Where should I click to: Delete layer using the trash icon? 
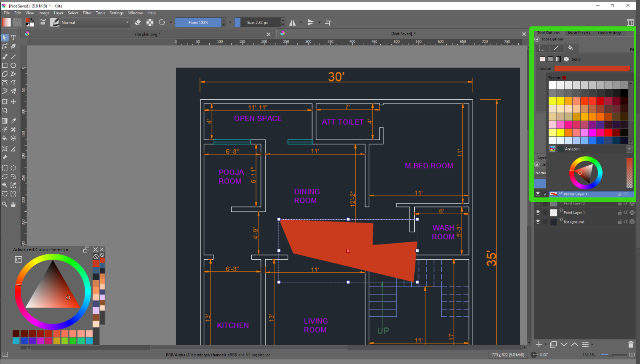(x=630, y=344)
